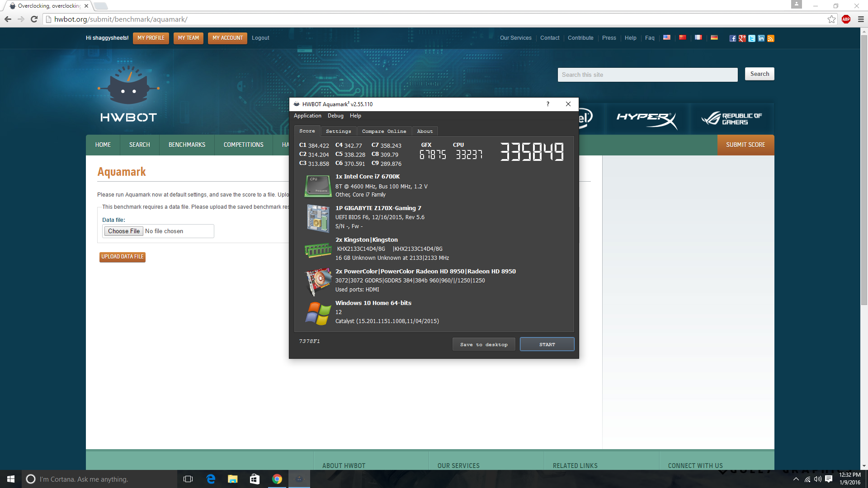Viewport: 868px width, 488px height.
Task: Open the volume tray icon
Action: pos(817,479)
